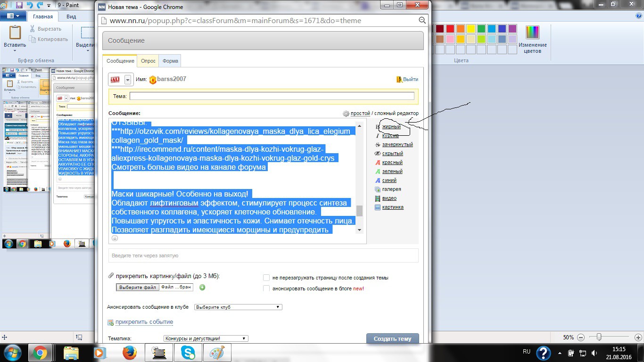Click the tags field 'Введите теги через запятую'
The image size is (644, 362).
click(264, 255)
